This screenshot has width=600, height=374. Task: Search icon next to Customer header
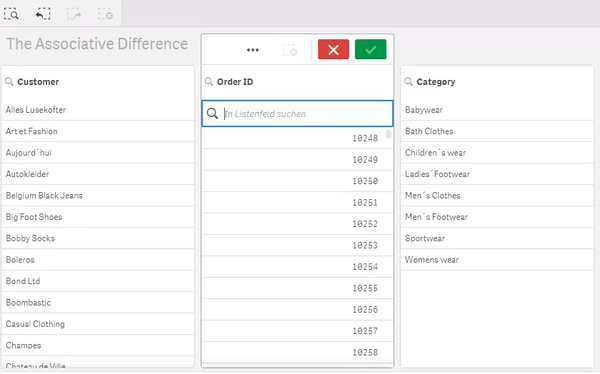[x=9, y=81]
